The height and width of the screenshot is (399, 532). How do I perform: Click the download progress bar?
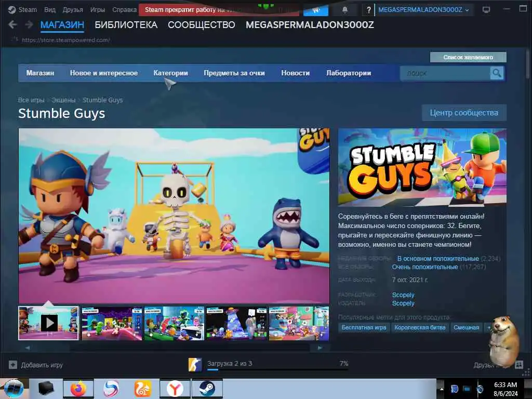pos(277,369)
